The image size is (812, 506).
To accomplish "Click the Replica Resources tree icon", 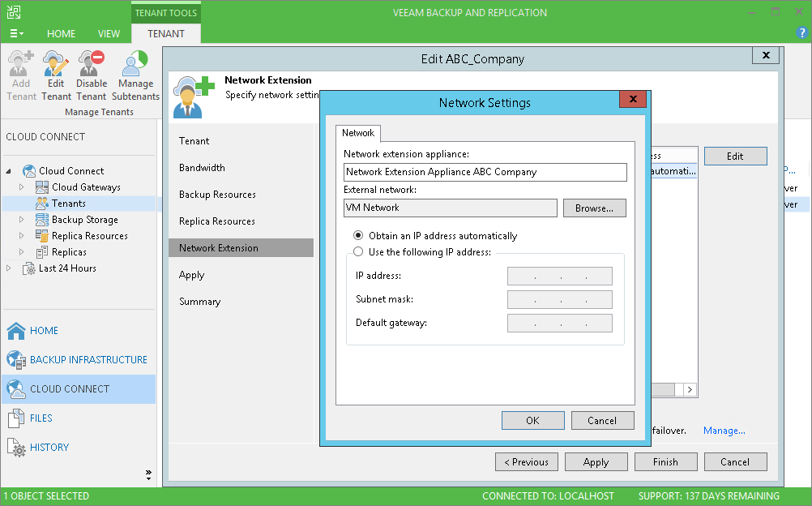I will coord(42,236).
